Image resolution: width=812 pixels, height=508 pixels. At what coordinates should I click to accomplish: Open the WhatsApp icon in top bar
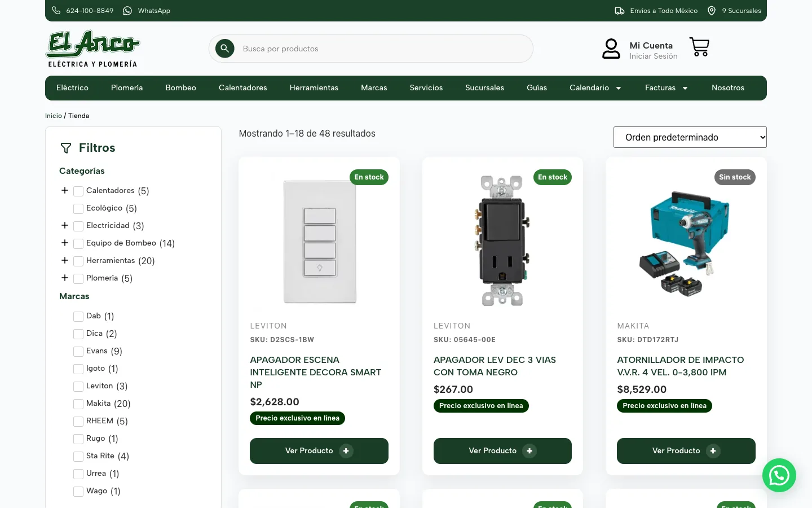(x=127, y=11)
